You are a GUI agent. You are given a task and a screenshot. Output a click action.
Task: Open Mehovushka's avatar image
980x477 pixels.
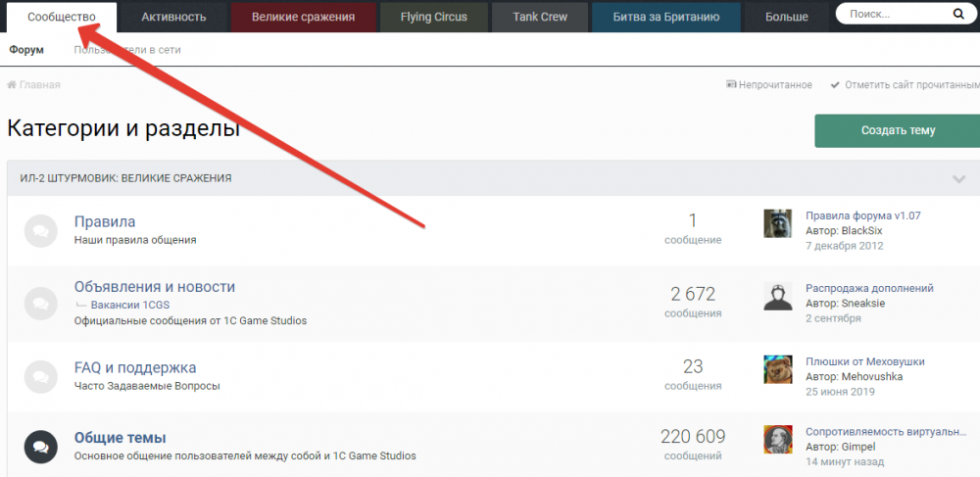click(777, 369)
